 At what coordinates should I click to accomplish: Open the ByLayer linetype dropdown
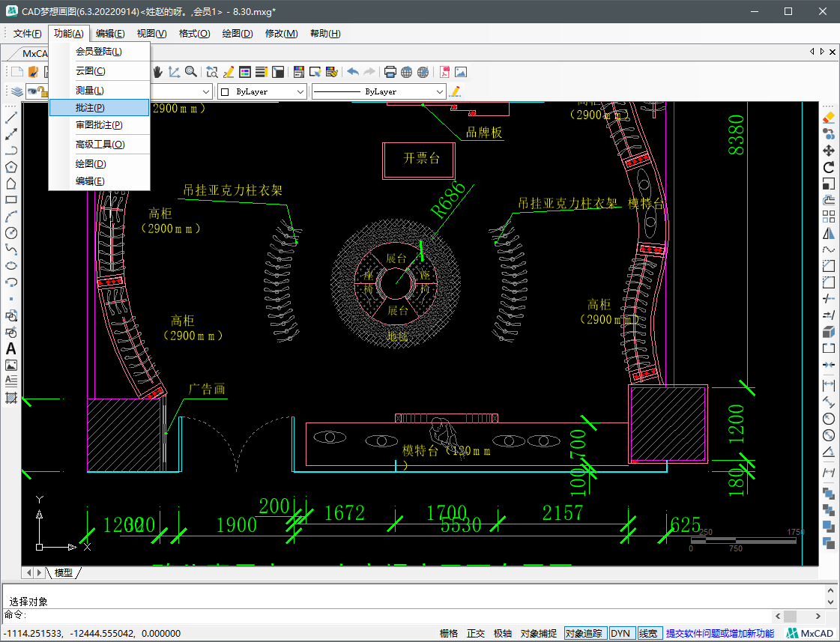[x=378, y=91]
